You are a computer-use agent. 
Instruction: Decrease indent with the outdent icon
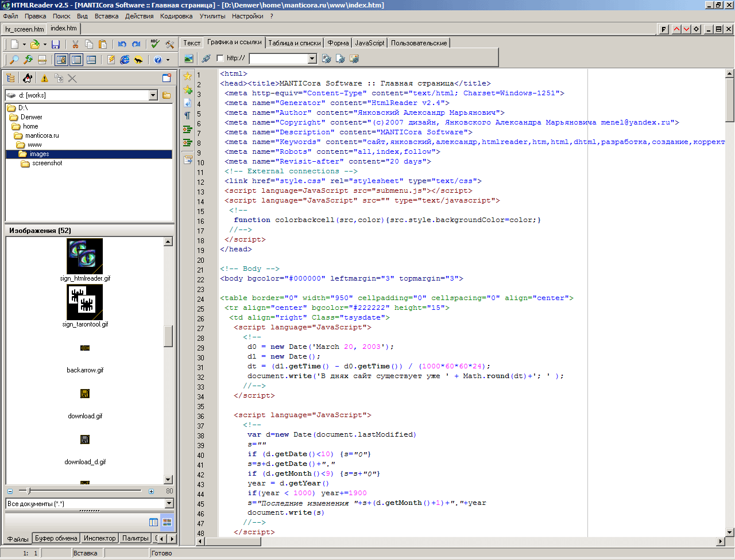(x=188, y=143)
